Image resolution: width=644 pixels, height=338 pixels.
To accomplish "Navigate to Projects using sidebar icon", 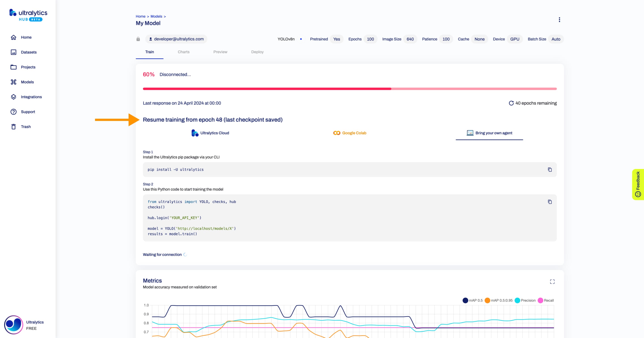I will 14,67.
